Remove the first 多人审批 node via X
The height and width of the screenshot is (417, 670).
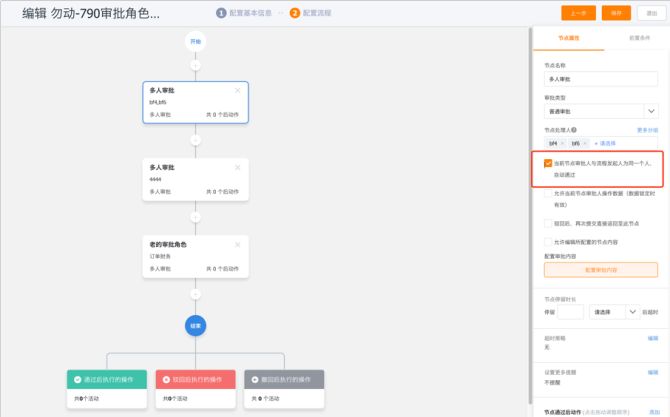(237, 90)
